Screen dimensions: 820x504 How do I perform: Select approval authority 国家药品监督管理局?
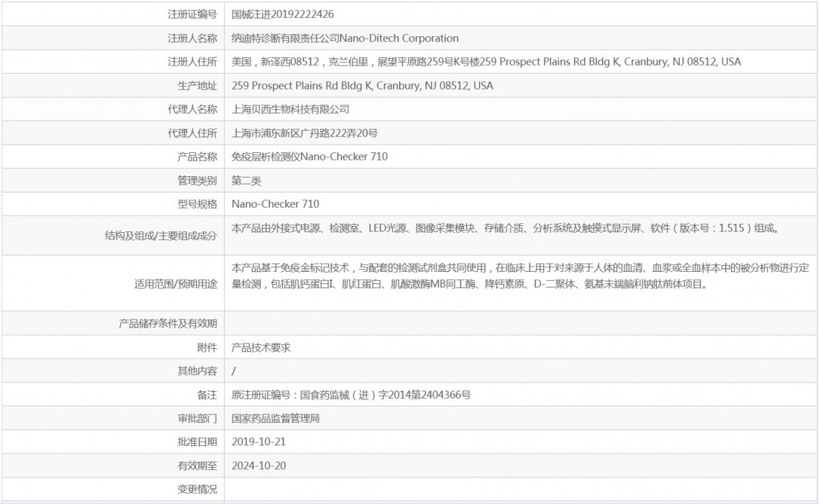(276, 418)
